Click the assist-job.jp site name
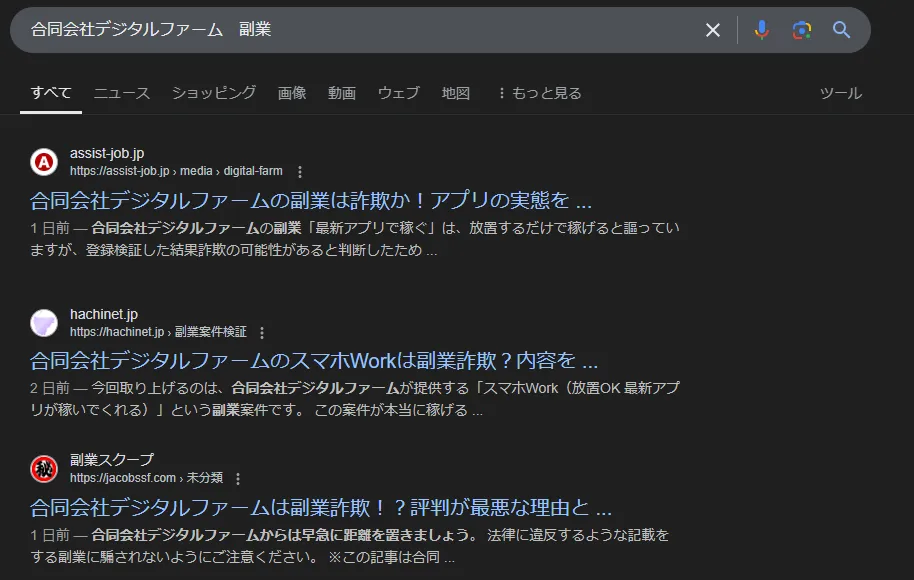Image resolution: width=914 pixels, height=580 pixels. pyautogui.click(x=107, y=153)
